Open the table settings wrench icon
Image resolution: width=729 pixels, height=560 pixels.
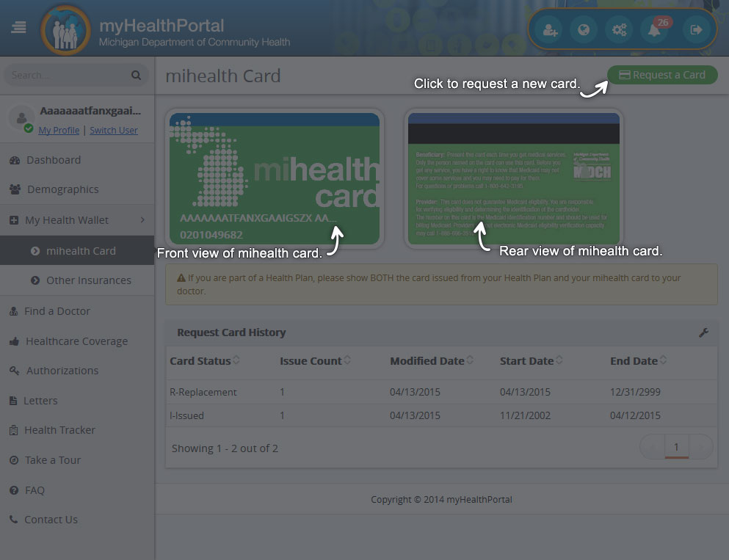[703, 332]
